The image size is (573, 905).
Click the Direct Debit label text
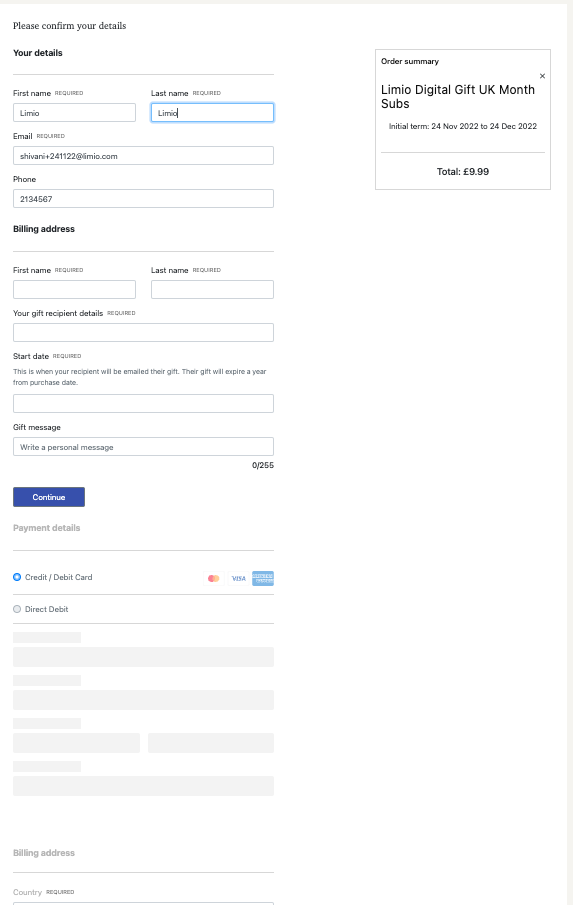[x=47, y=609]
